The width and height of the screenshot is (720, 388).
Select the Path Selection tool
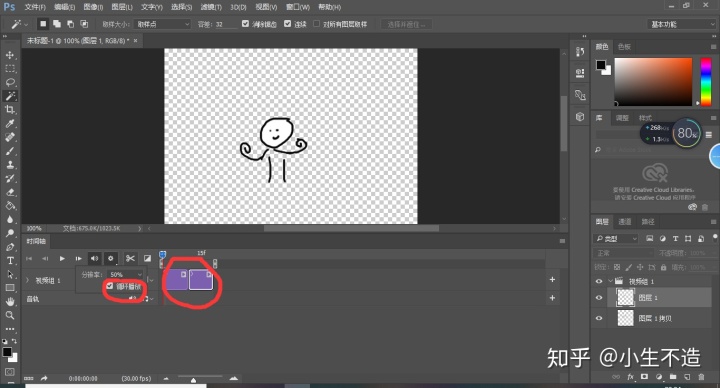pos(10,274)
